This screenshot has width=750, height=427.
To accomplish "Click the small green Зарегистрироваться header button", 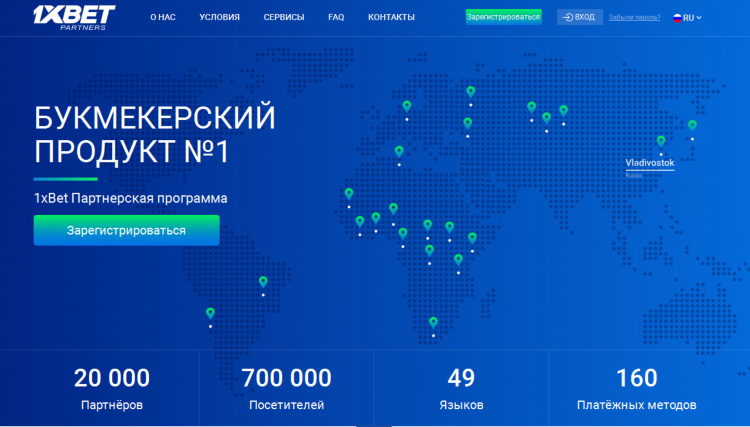I will point(504,17).
